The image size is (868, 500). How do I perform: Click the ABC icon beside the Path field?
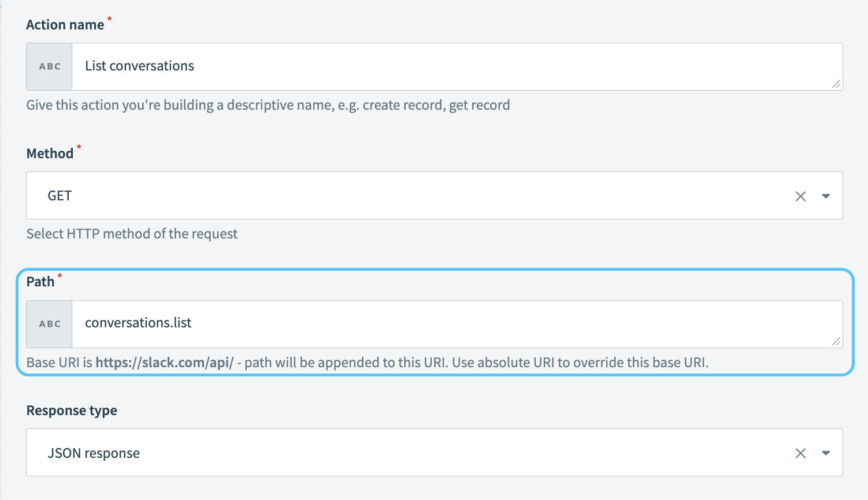click(49, 324)
